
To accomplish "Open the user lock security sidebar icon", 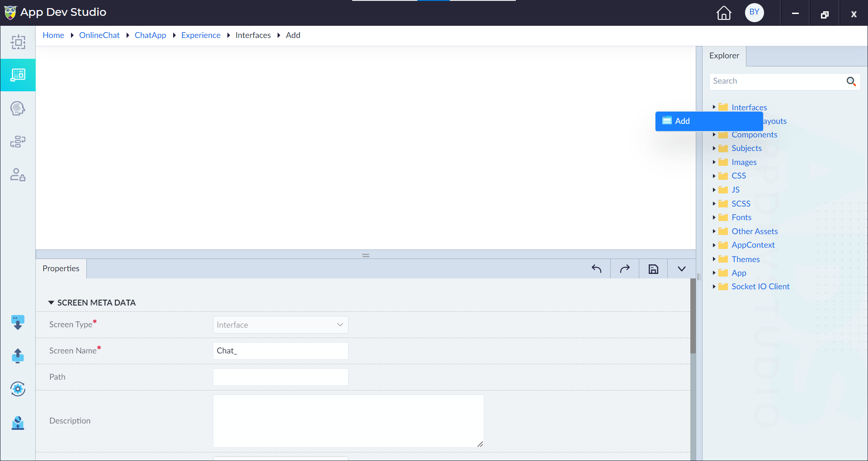I will (x=18, y=174).
